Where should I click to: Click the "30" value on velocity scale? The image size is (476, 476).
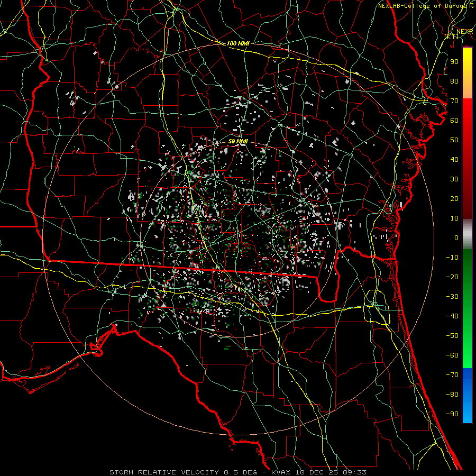[454, 179]
